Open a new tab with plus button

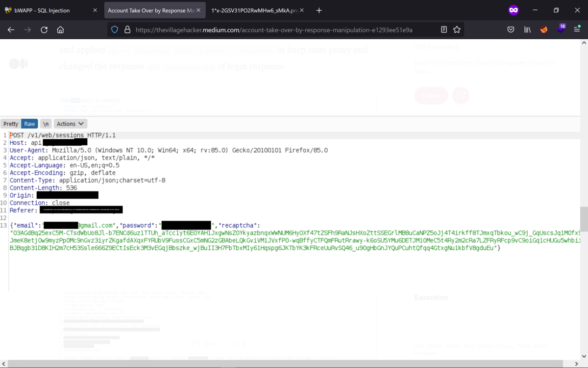pyautogui.click(x=319, y=10)
